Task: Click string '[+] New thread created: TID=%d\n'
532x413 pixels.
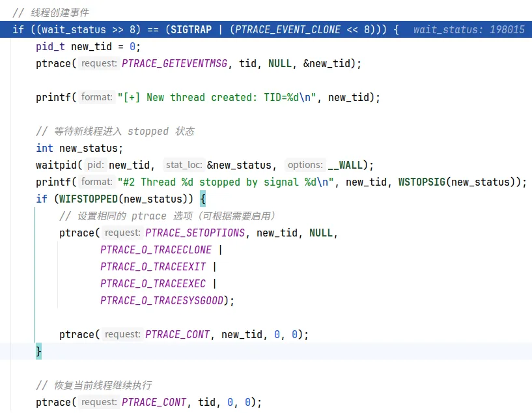Action: pyautogui.click(x=217, y=98)
